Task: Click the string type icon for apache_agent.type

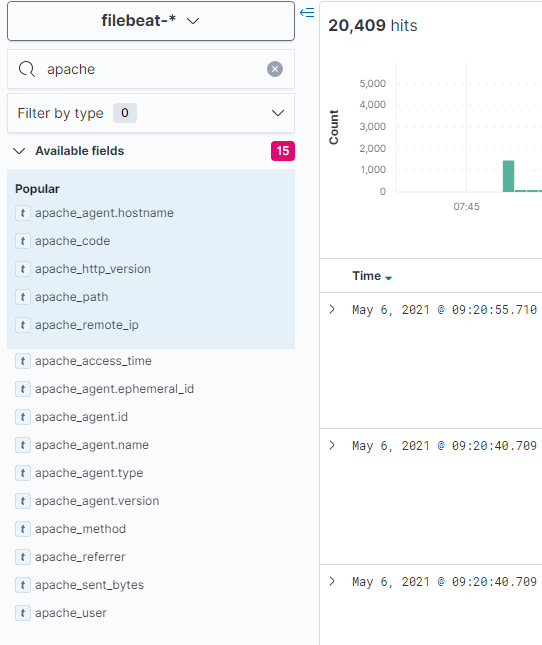Action: coord(23,473)
